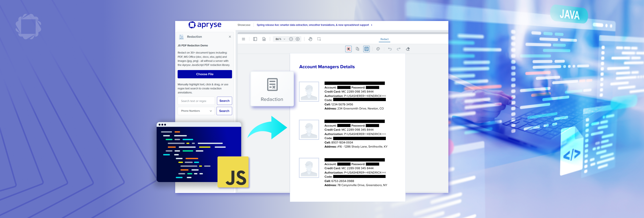
Task: Click the Choose File button
Action: click(205, 74)
